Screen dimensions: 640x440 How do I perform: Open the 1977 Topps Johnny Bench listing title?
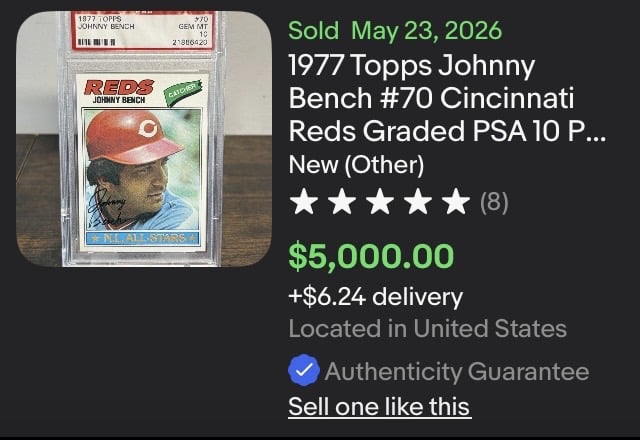click(447, 98)
